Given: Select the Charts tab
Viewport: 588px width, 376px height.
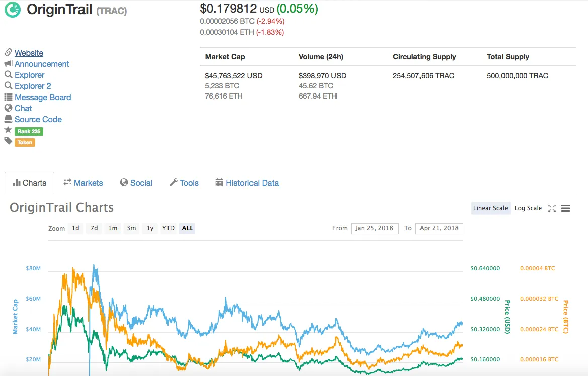Looking at the screenshot, I should pos(30,183).
